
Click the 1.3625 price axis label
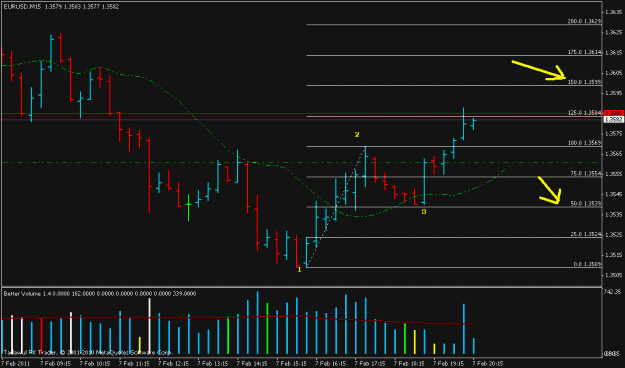[x=613, y=32]
